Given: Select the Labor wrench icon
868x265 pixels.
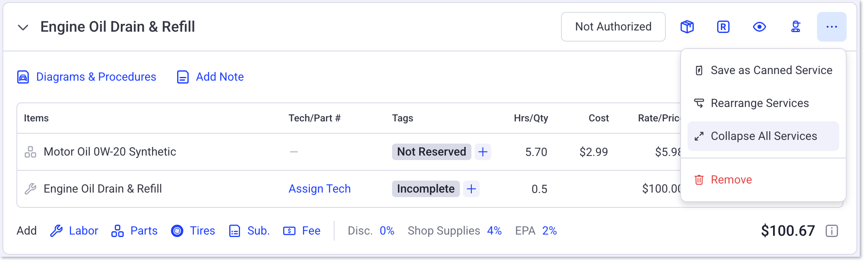Looking at the screenshot, I should pyautogui.click(x=57, y=230).
